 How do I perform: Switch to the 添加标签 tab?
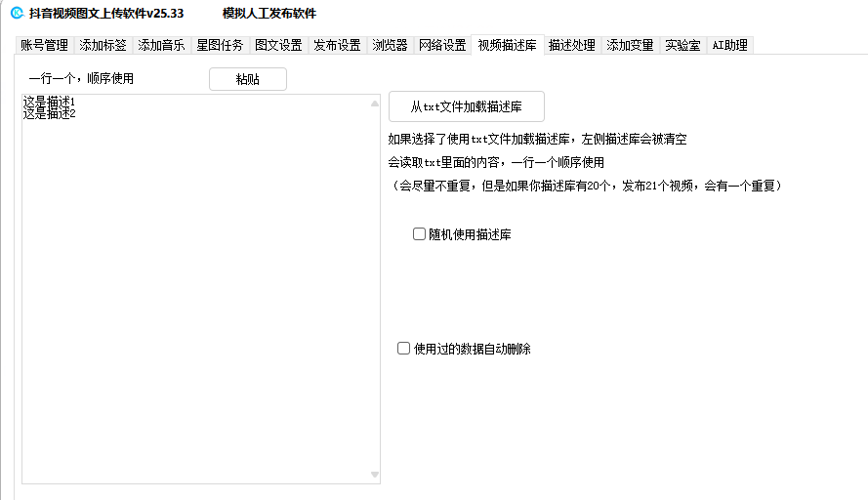pyautogui.click(x=103, y=45)
